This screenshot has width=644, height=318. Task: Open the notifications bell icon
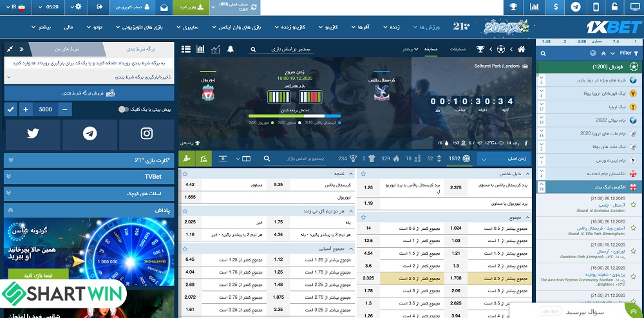pos(231,49)
